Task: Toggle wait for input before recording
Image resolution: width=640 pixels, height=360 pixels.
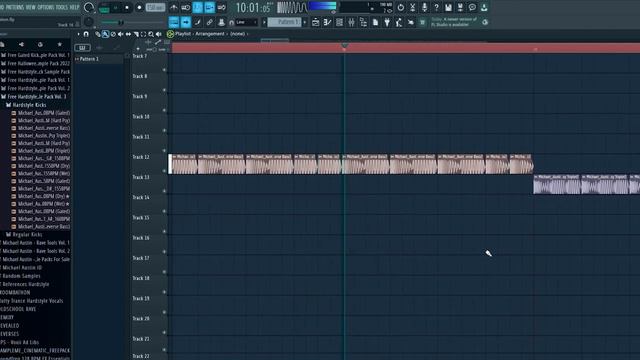Action: (x=186, y=7)
